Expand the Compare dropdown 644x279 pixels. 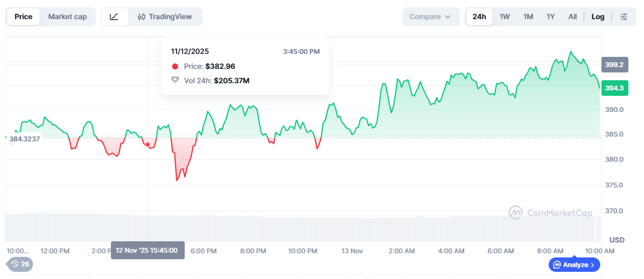pos(430,17)
